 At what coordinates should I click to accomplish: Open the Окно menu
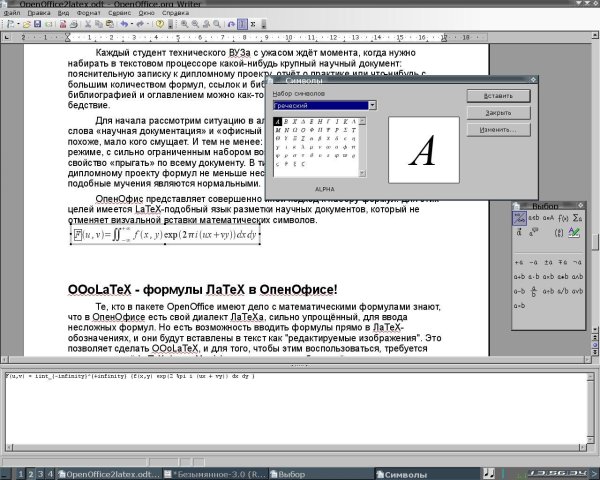(x=147, y=13)
